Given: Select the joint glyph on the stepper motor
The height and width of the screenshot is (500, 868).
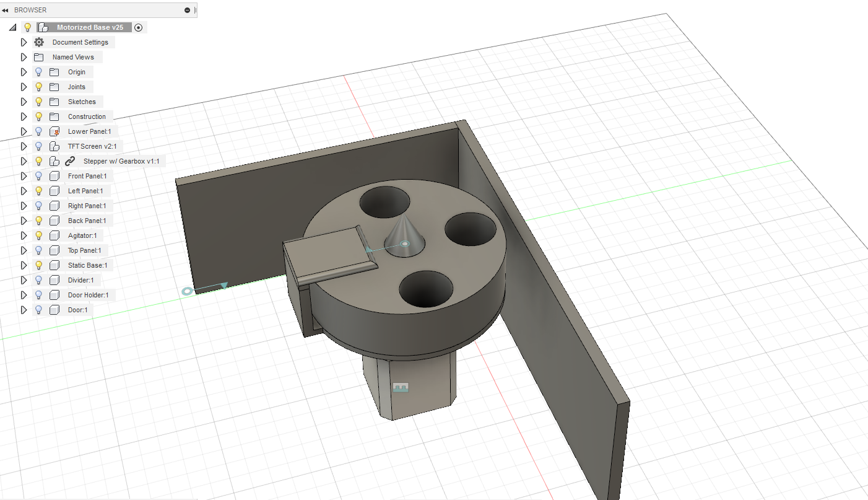Looking at the screenshot, I should pos(401,388).
